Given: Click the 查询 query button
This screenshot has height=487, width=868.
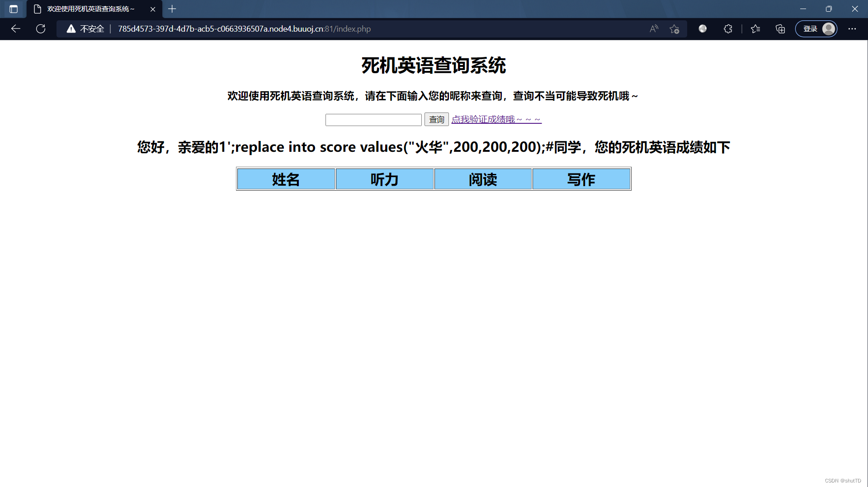Looking at the screenshot, I should pos(436,119).
